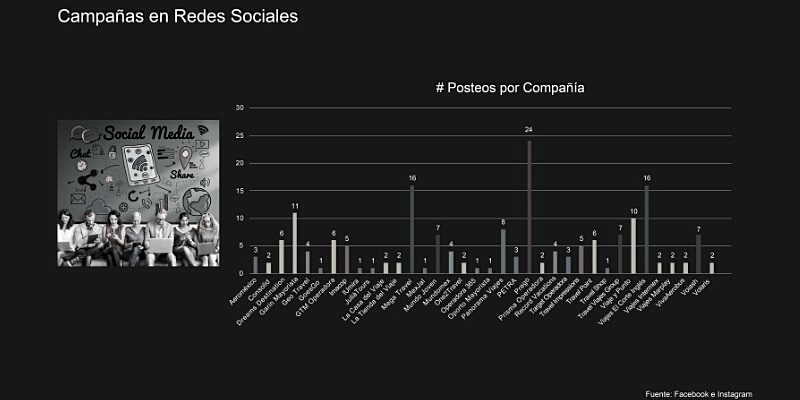Screen dimensions: 800x400
Task: Click the 'Aeroméxico' axis label
Action: pos(242,293)
